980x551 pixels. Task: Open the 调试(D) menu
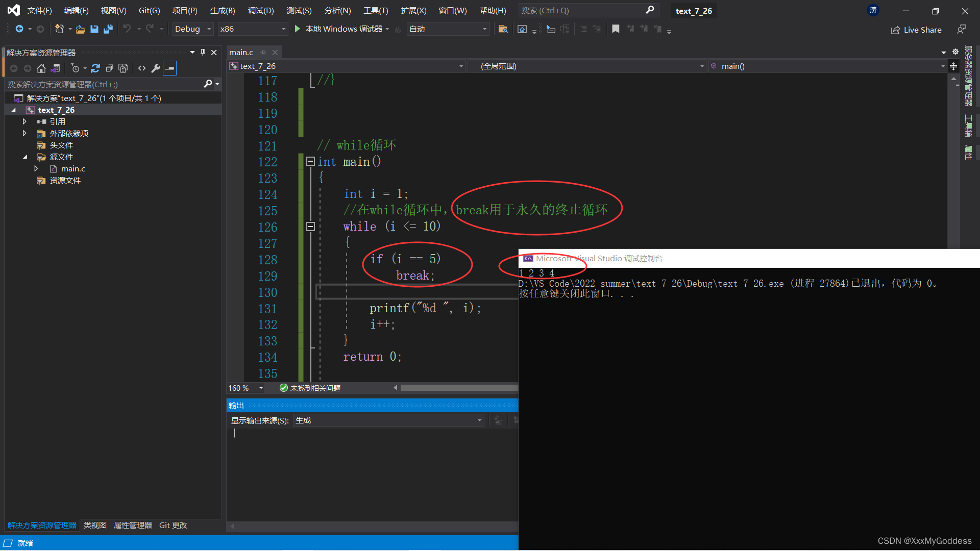[261, 10]
